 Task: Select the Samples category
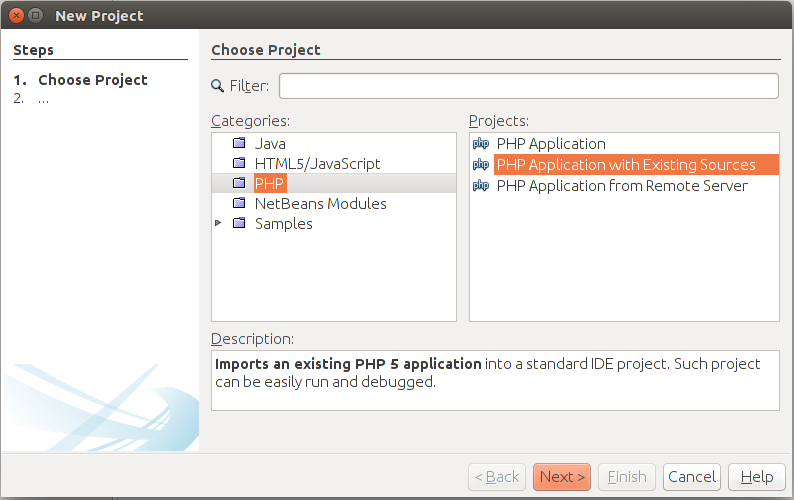point(284,224)
